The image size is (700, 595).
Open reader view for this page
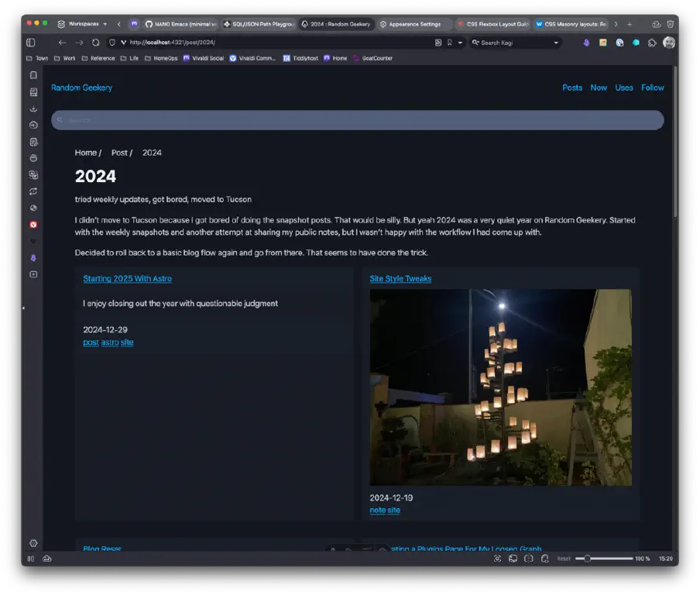pos(438,43)
